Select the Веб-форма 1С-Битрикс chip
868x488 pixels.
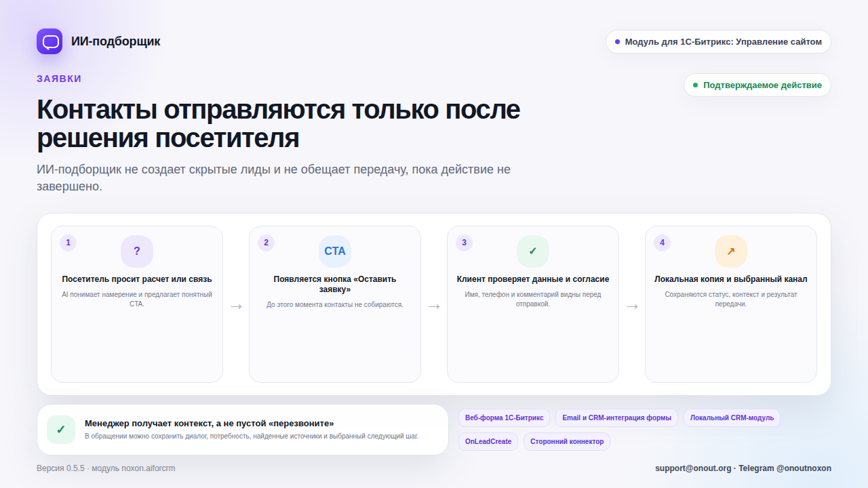[x=505, y=418]
